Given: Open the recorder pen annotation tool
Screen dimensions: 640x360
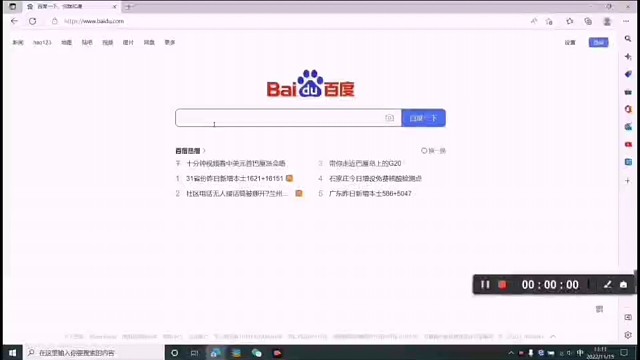Looking at the screenshot, I should 607,284.
